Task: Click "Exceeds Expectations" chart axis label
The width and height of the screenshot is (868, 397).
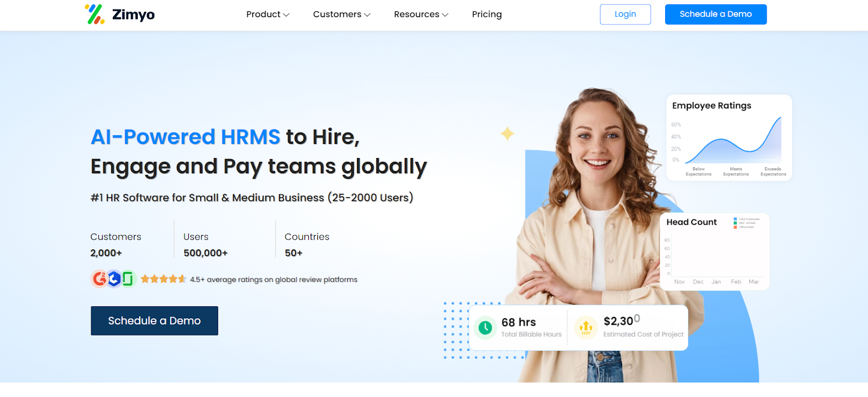Action: point(773,172)
